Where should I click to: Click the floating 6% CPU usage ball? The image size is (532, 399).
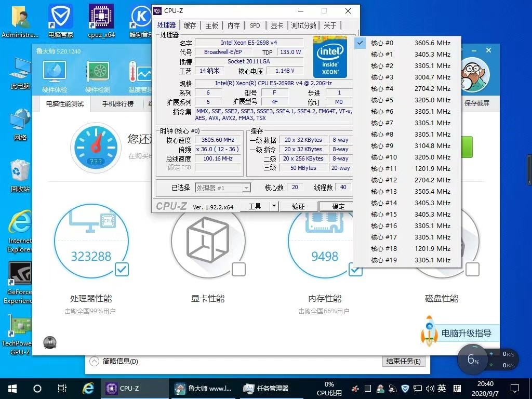coord(472,360)
